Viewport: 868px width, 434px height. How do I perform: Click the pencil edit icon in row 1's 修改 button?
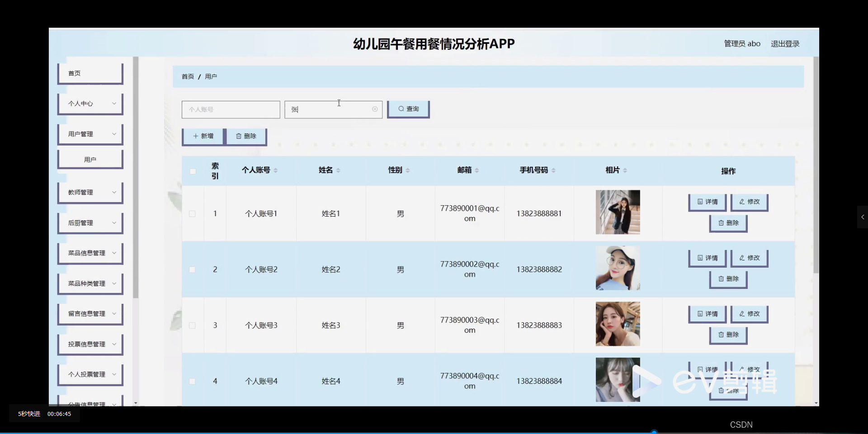pyautogui.click(x=742, y=202)
